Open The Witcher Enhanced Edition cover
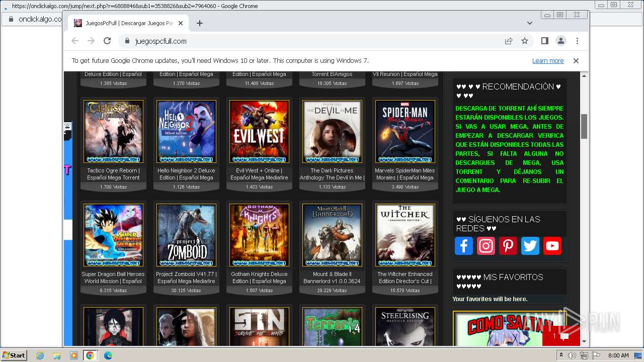The height and width of the screenshot is (362, 644). click(x=405, y=235)
